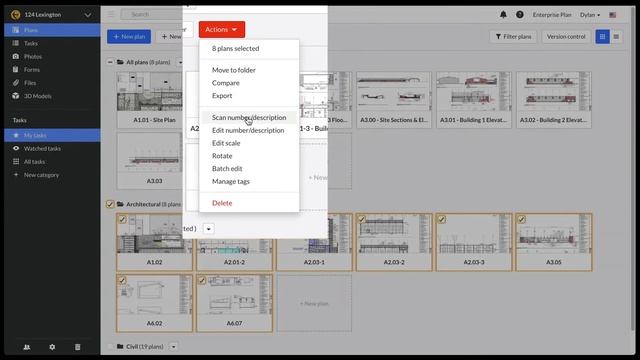The image size is (640, 360).
Task: Select My tasks star item
Action: pyautogui.click(x=52, y=135)
